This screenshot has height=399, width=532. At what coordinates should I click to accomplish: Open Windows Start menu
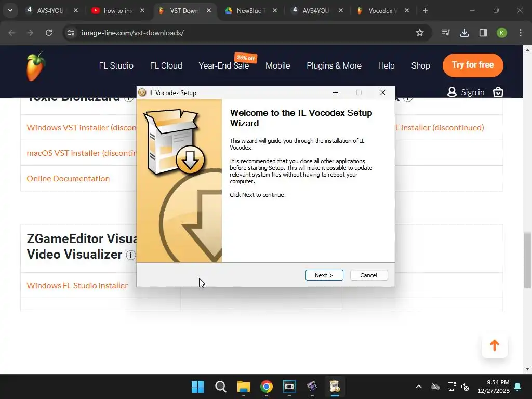197,387
